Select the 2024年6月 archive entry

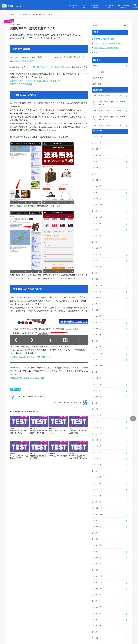110,242
